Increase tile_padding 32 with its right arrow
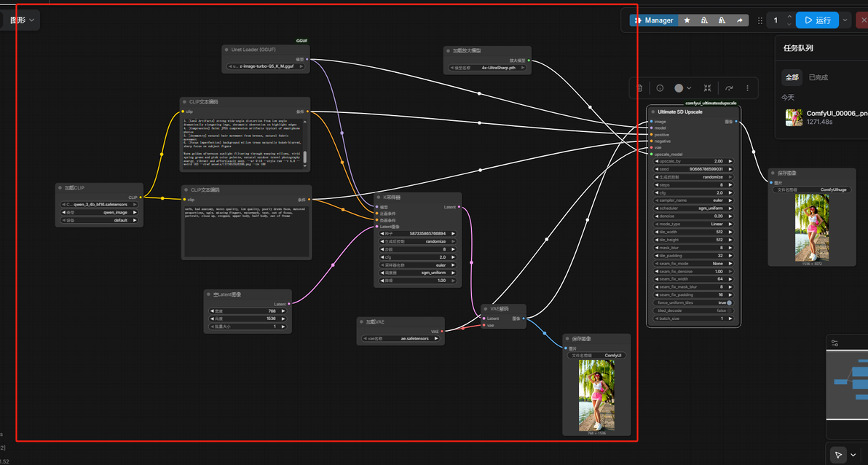Screen dimensions: 868x465 coord(730,256)
